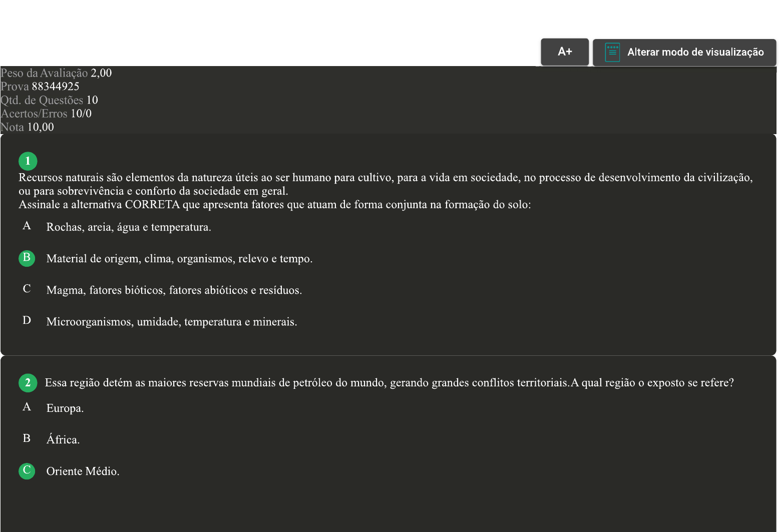Click the 'Oriente Médio.' answer text

(83, 471)
